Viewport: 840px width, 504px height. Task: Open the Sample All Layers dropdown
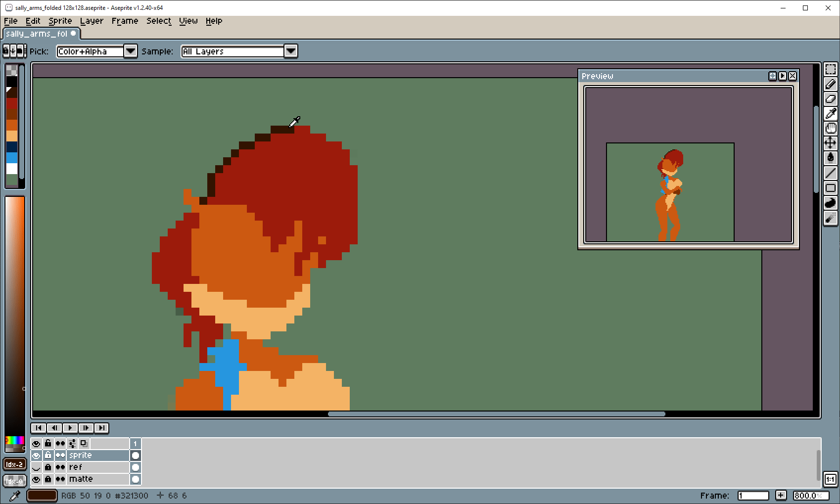(x=291, y=51)
